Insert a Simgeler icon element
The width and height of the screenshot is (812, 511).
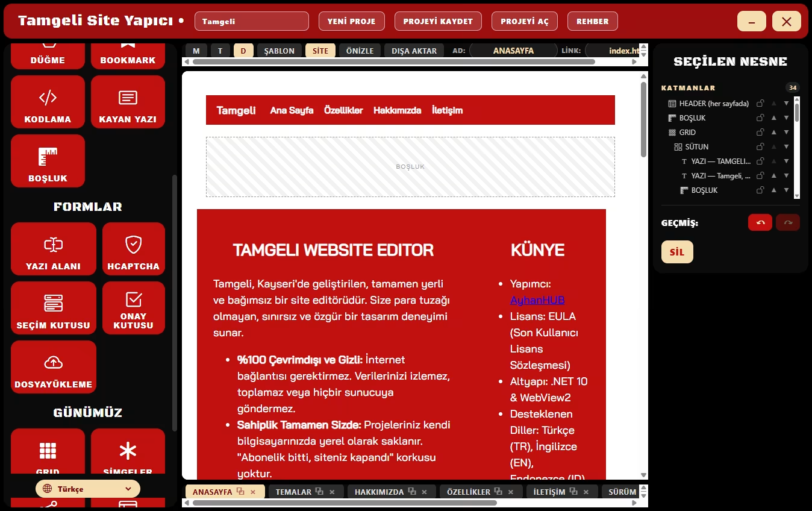(128, 452)
